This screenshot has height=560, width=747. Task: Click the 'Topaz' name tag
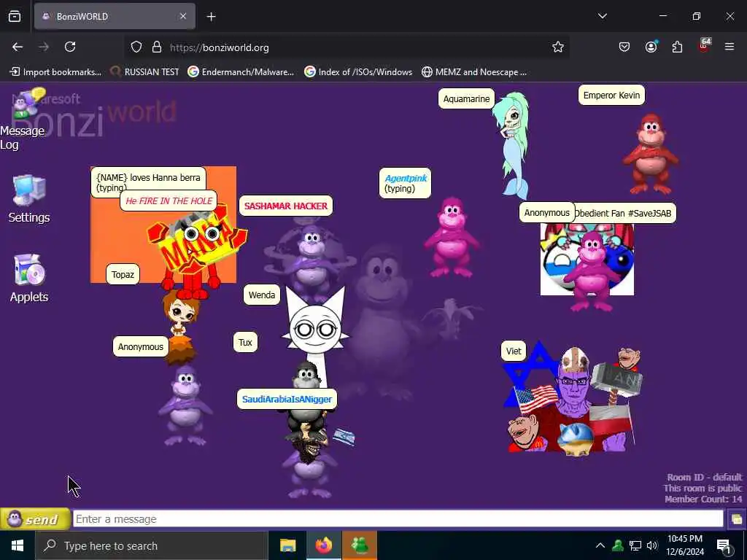pyautogui.click(x=123, y=274)
